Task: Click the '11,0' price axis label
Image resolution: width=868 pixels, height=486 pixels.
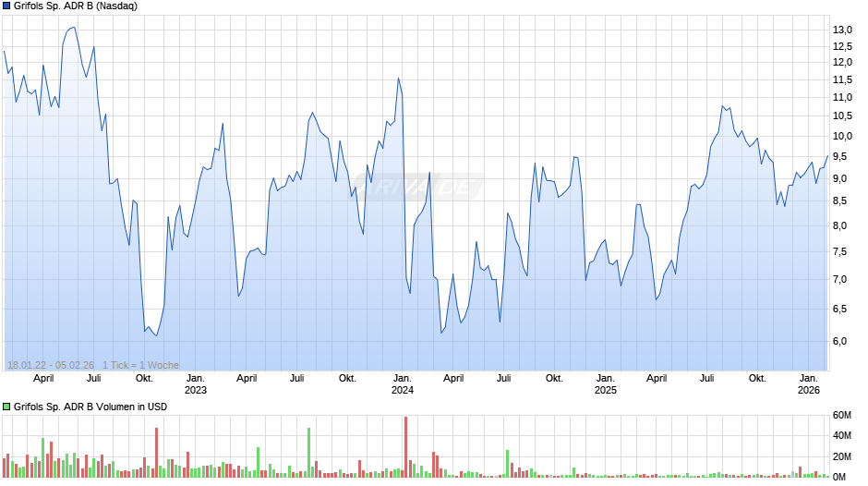Action: pyautogui.click(x=842, y=98)
